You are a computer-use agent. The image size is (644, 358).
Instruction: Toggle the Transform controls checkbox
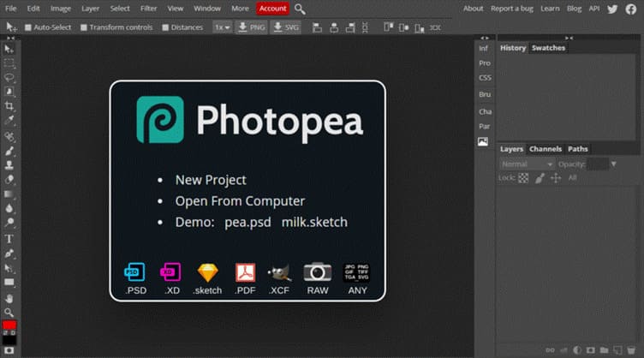pos(84,27)
